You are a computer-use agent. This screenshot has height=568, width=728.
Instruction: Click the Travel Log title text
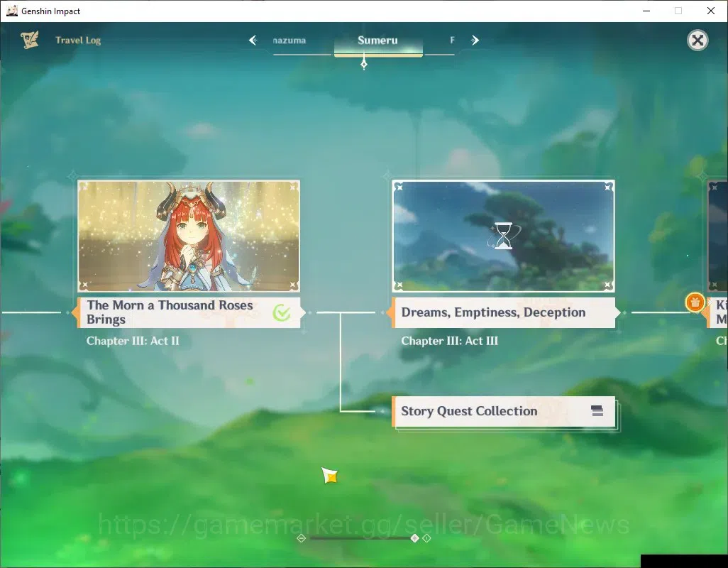[x=78, y=40]
